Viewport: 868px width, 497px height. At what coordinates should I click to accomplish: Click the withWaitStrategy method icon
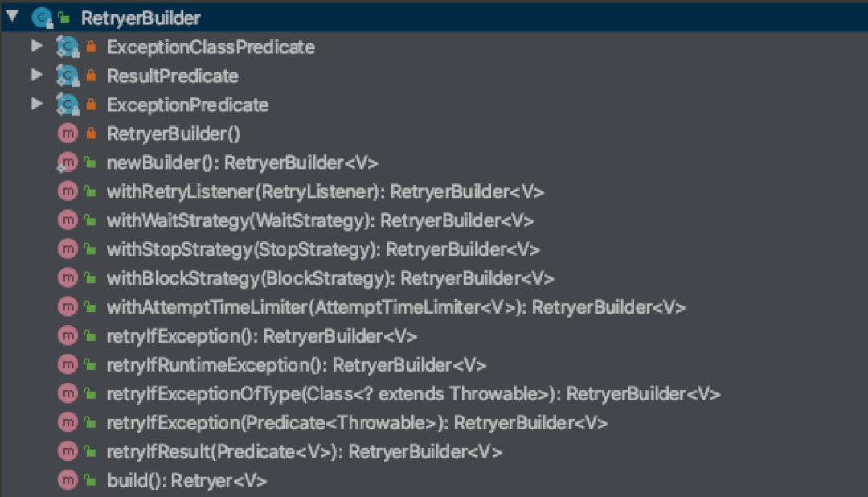68,220
